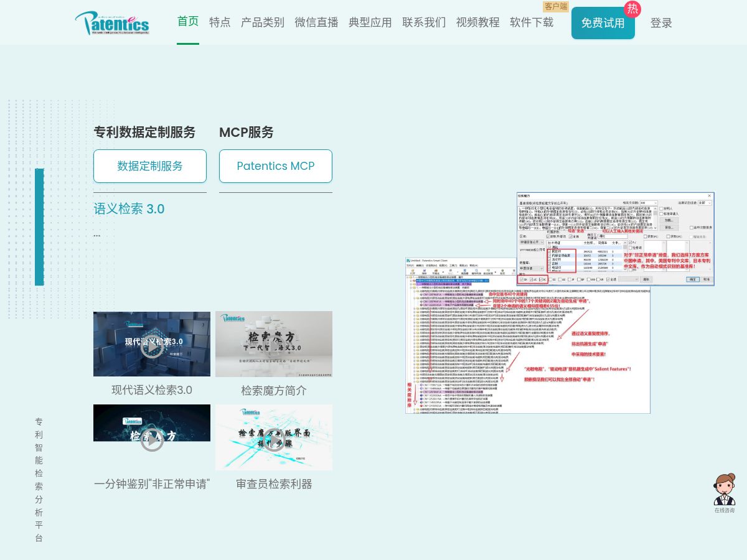747x560 pixels.
Task: Click the 客户端 badge above 软件下载
Action: 556,6
